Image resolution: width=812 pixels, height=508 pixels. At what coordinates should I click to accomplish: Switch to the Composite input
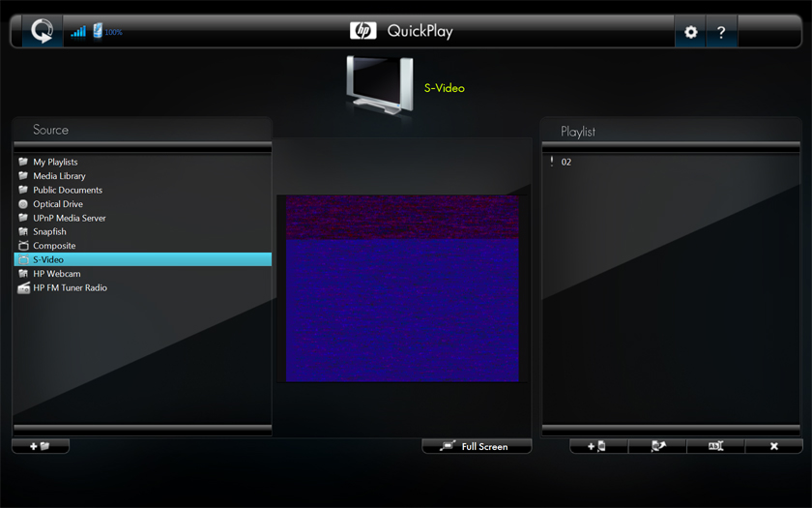pos(142,245)
